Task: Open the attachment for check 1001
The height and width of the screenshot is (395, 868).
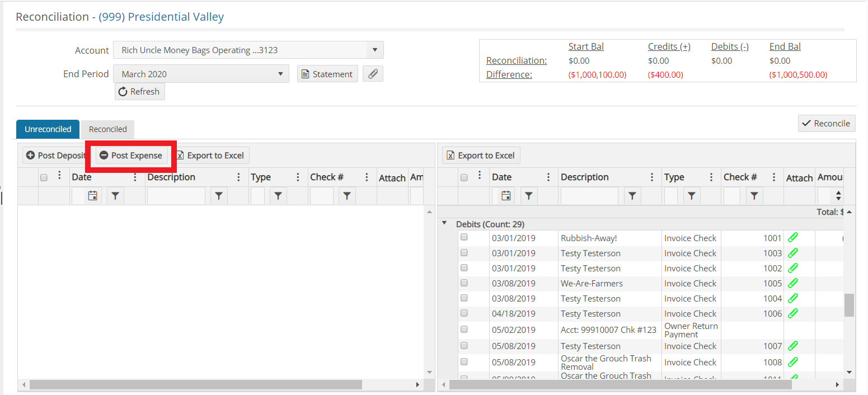Action: 792,238
